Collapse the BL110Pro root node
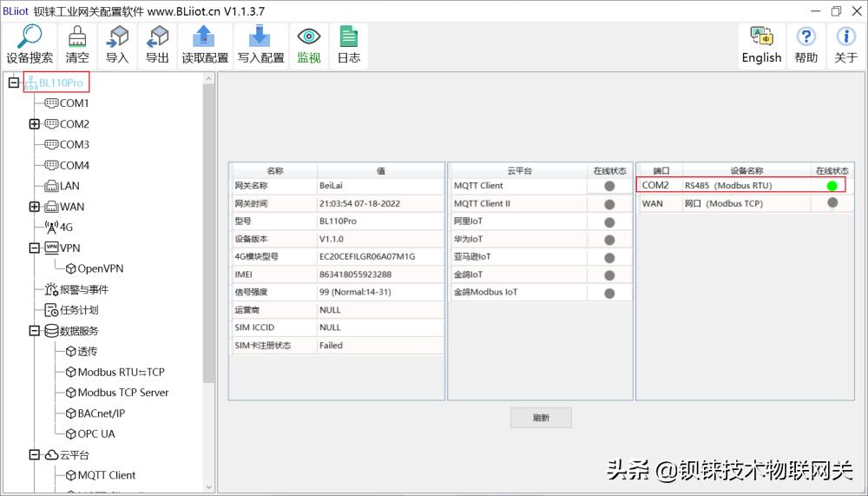Image resolution: width=868 pixels, height=496 pixels. click(x=14, y=83)
